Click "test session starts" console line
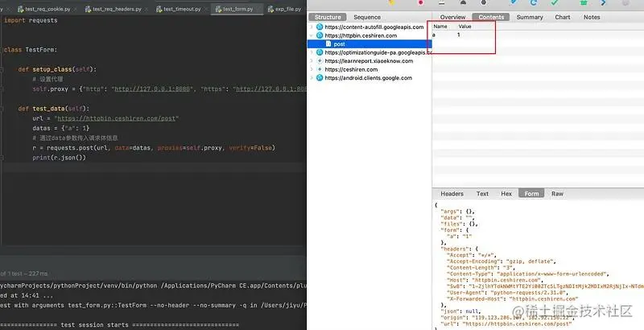 pyautogui.click(x=119, y=324)
